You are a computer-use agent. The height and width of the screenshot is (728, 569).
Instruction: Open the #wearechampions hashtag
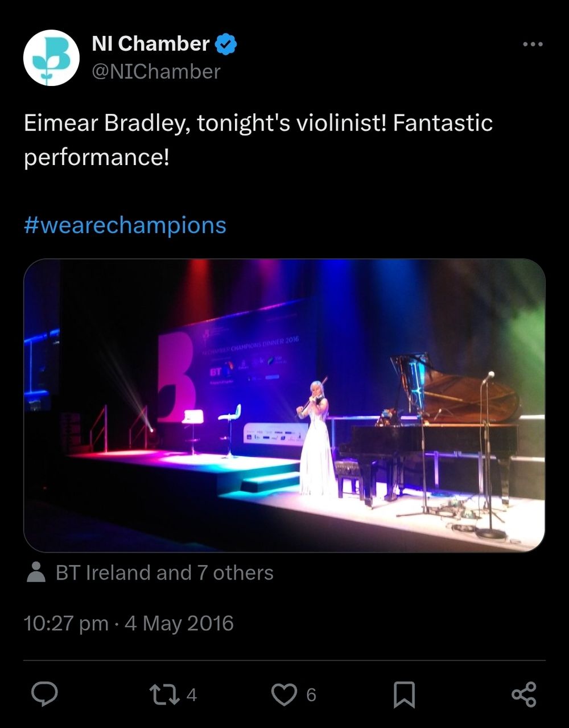pyautogui.click(x=125, y=225)
